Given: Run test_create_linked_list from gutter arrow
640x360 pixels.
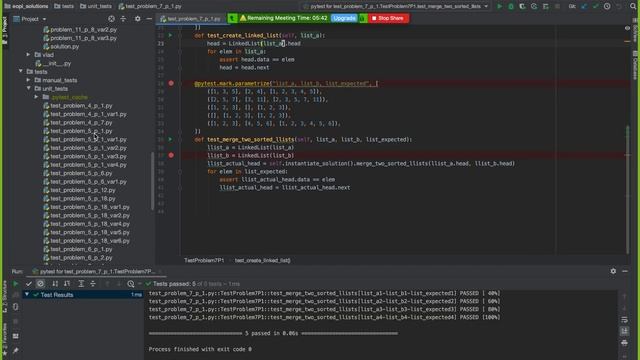Looking at the screenshot, I should click(x=170, y=36).
